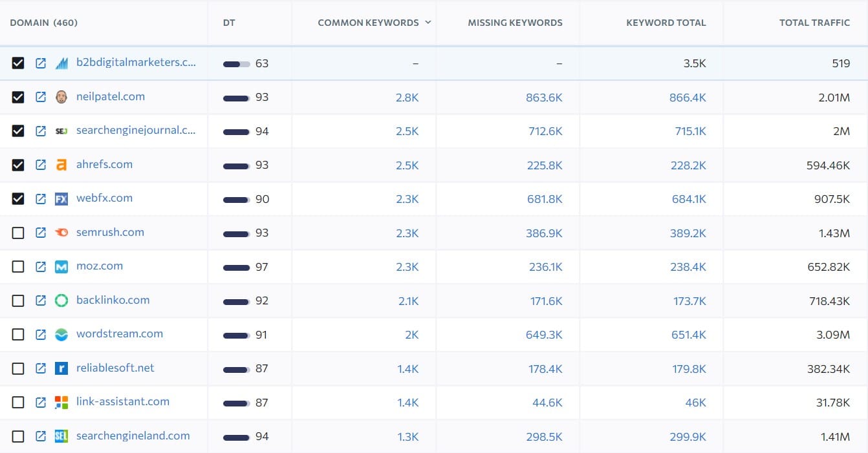Check the moz.com checkbox

18,266
